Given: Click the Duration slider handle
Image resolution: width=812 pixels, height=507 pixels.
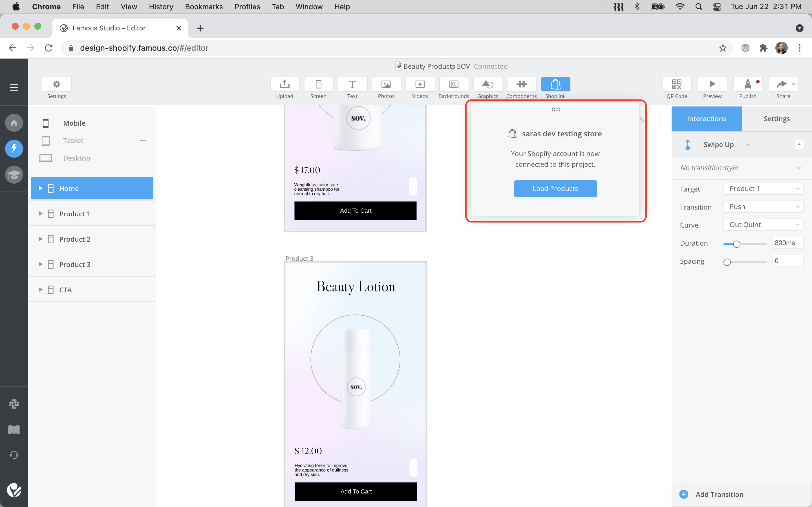Looking at the screenshot, I should click(736, 244).
